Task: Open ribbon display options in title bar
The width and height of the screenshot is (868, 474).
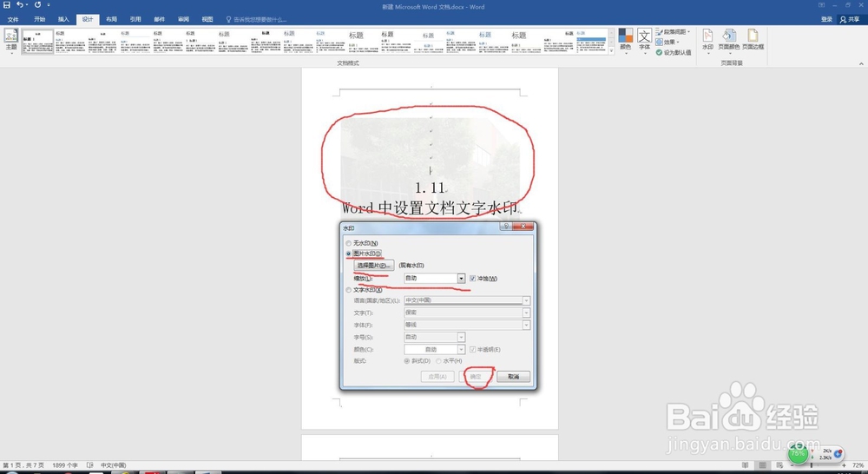Action: (x=821, y=5)
